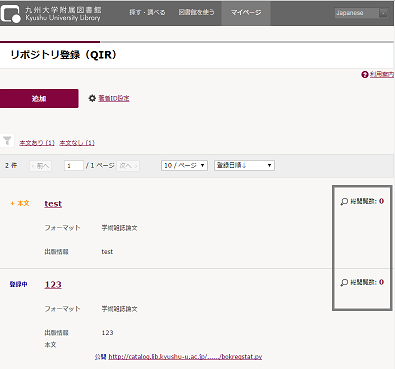Image resolution: width=395 pixels, height=369 pixels.
Task: Click the view-count magnifier for 123
Action: pos(344,282)
